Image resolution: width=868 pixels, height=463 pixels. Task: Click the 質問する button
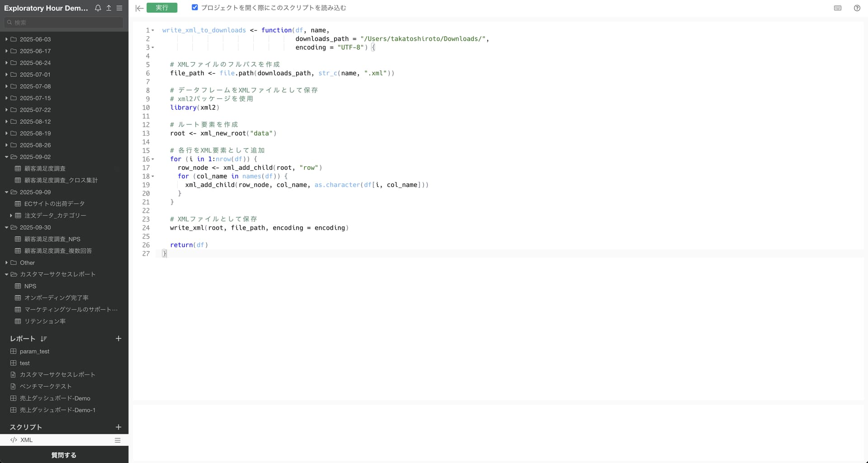pyautogui.click(x=64, y=455)
